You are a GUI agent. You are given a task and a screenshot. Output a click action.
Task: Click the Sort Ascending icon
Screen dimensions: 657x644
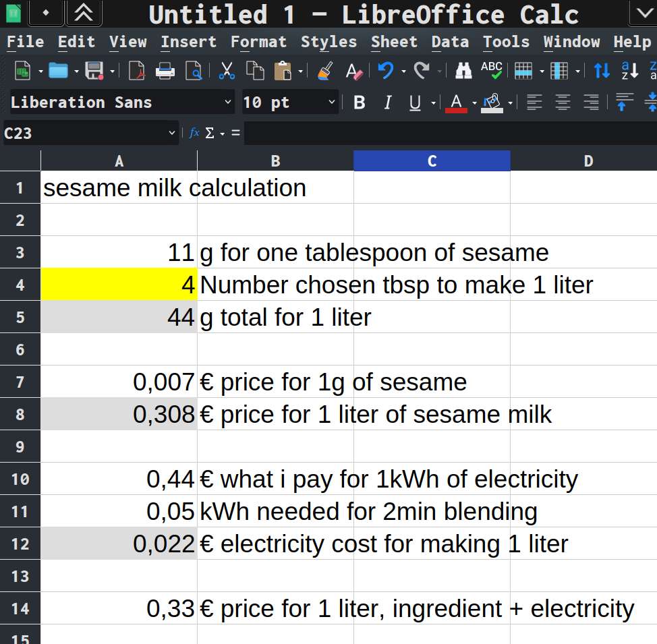(602, 71)
